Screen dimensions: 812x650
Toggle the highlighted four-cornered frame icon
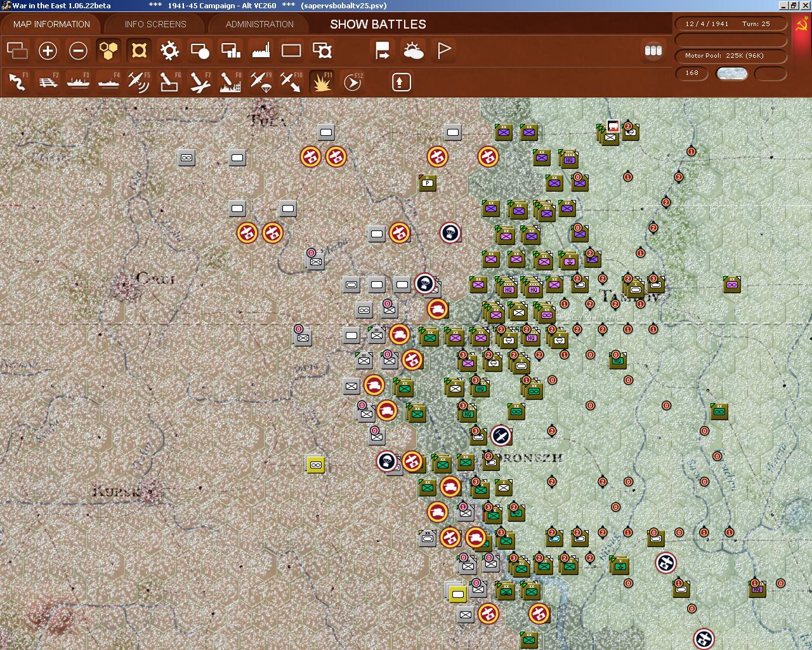pos(139,50)
